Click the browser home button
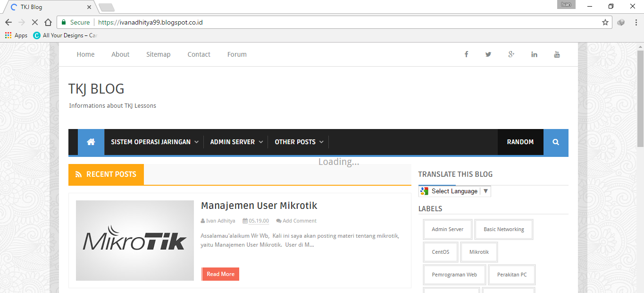This screenshot has width=644, height=293. pos(48,22)
